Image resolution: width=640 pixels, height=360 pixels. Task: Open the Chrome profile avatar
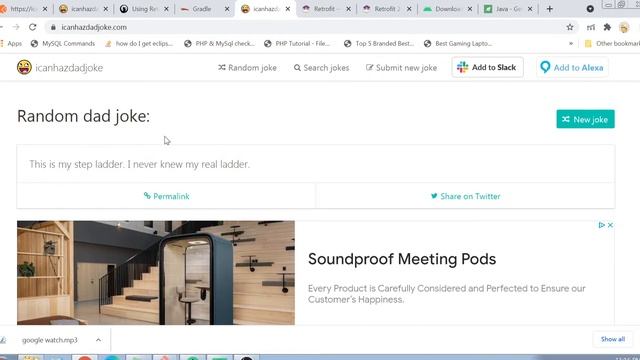(x=624, y=27)
